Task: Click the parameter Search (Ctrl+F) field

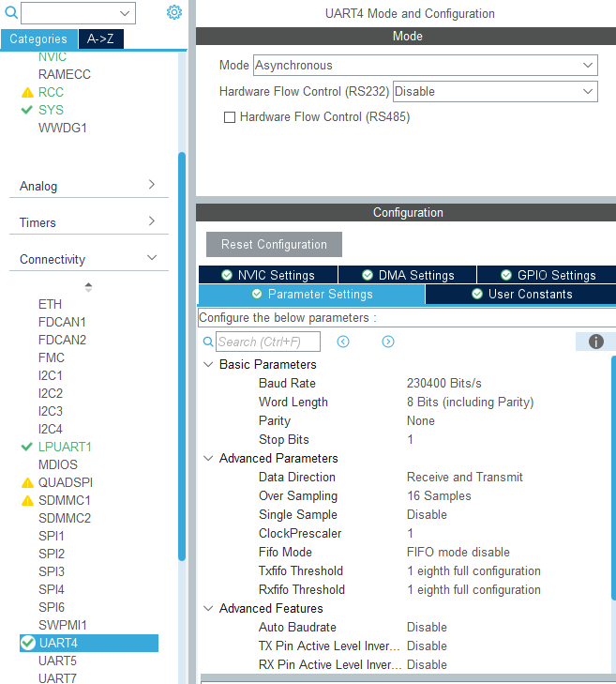Action: click(x=268, y=342)
